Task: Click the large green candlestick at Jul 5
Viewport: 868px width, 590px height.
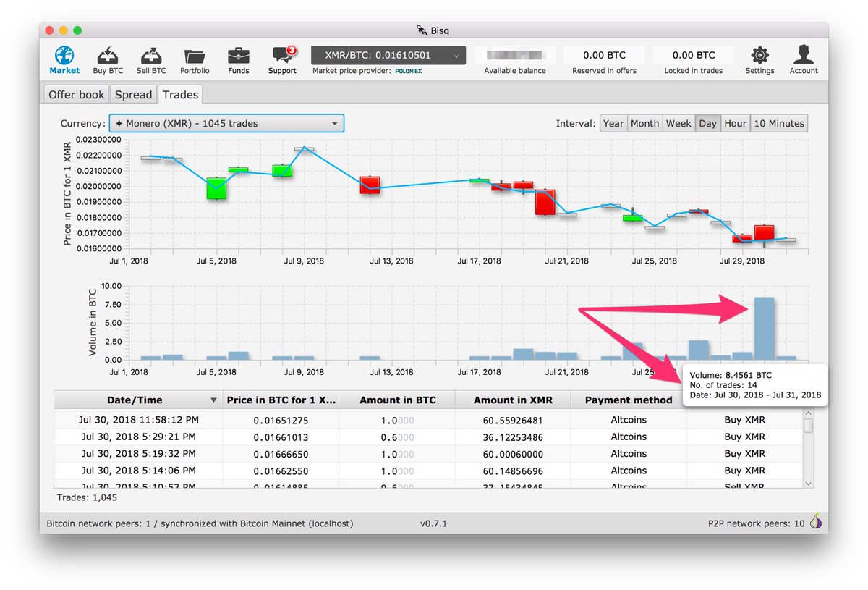Action: click(x=216, y=188)
